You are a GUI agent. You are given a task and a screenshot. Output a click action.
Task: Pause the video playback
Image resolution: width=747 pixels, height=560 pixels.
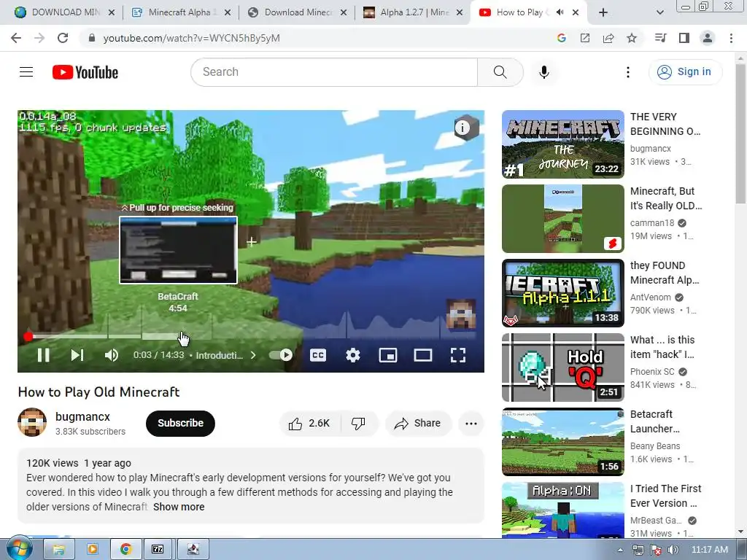[x=43, y=355]
